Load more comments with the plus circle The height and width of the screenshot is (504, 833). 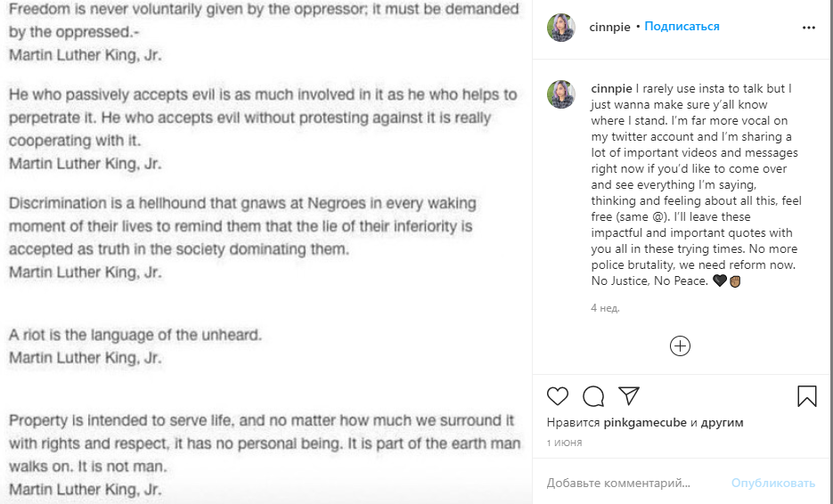point(680,345)
